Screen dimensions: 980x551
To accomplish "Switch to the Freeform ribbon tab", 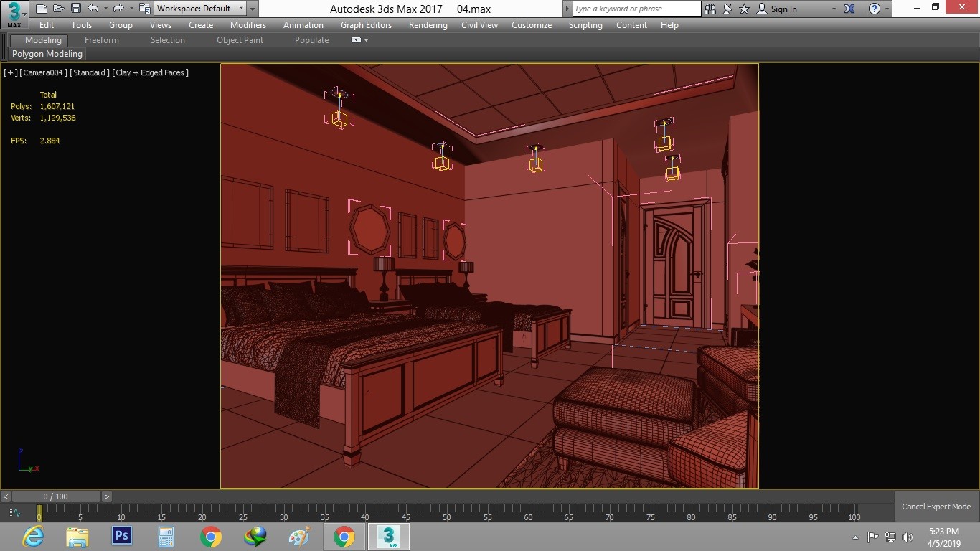I will [100, 40].
